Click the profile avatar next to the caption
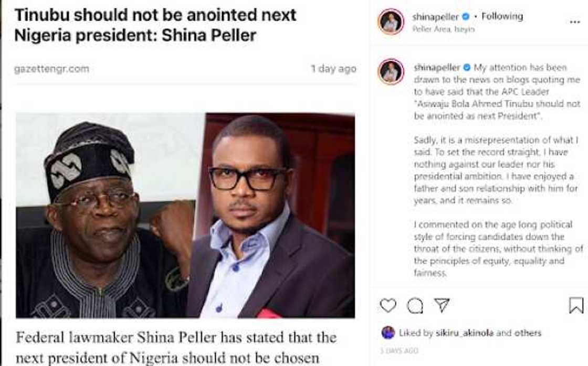Screen dimensions: 588x366 coord(391,71)
